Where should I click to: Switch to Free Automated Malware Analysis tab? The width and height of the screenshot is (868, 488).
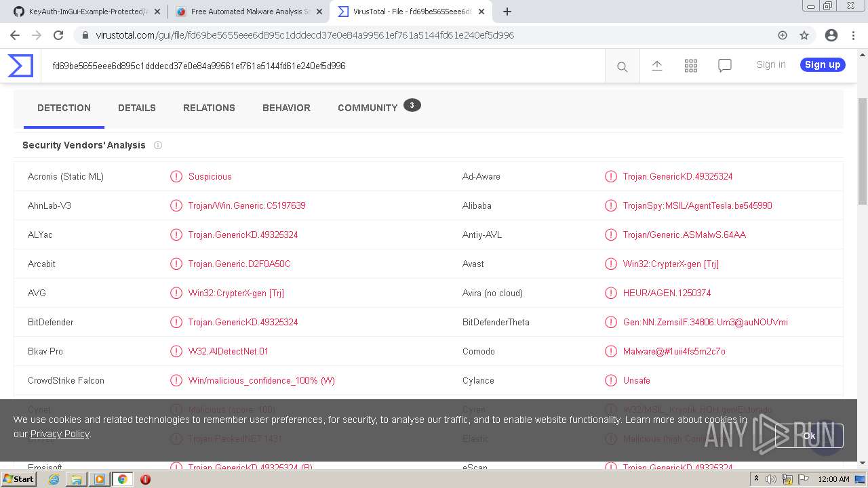point(249,12)
